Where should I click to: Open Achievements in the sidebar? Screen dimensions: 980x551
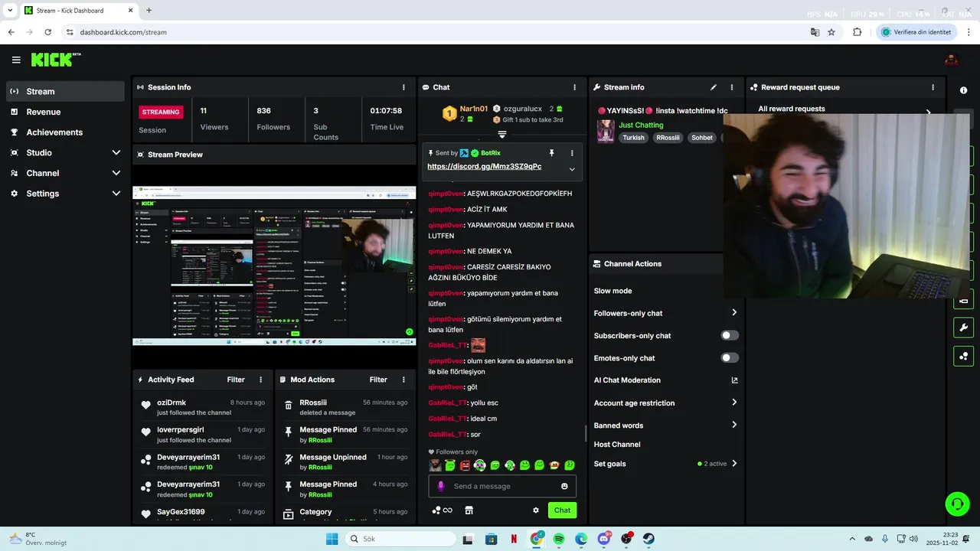[x=65, y=132]
